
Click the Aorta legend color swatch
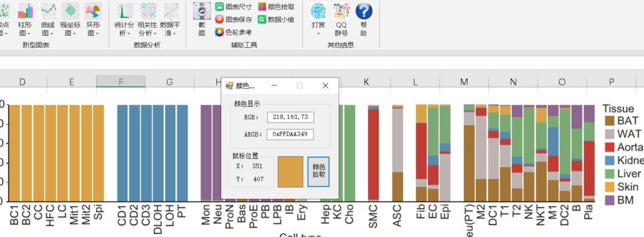coord(609,147)
